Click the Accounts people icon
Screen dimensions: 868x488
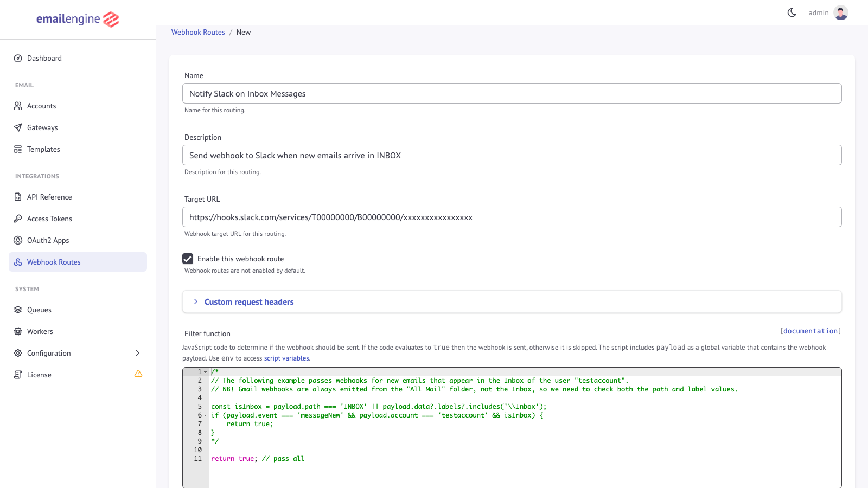pos(18,106)
